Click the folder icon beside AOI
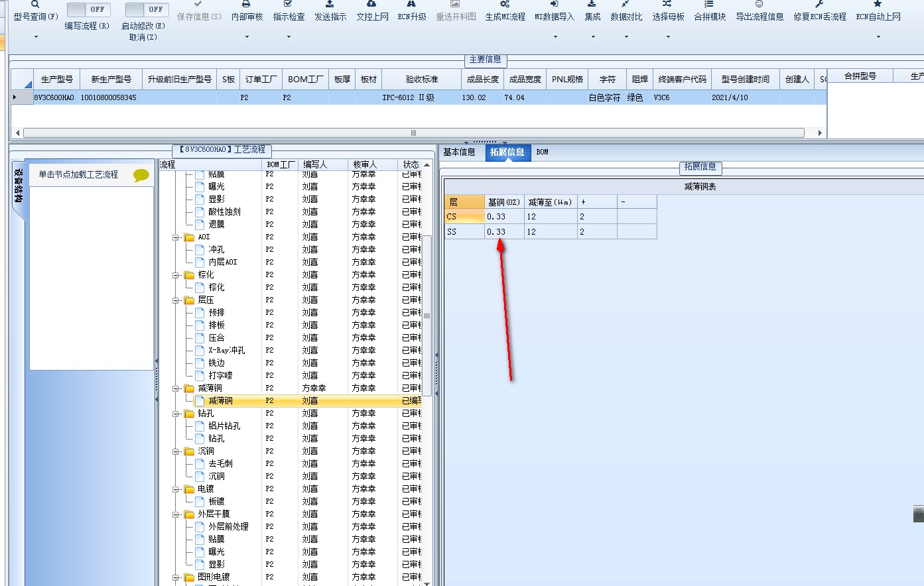 (x=189, y=237)
